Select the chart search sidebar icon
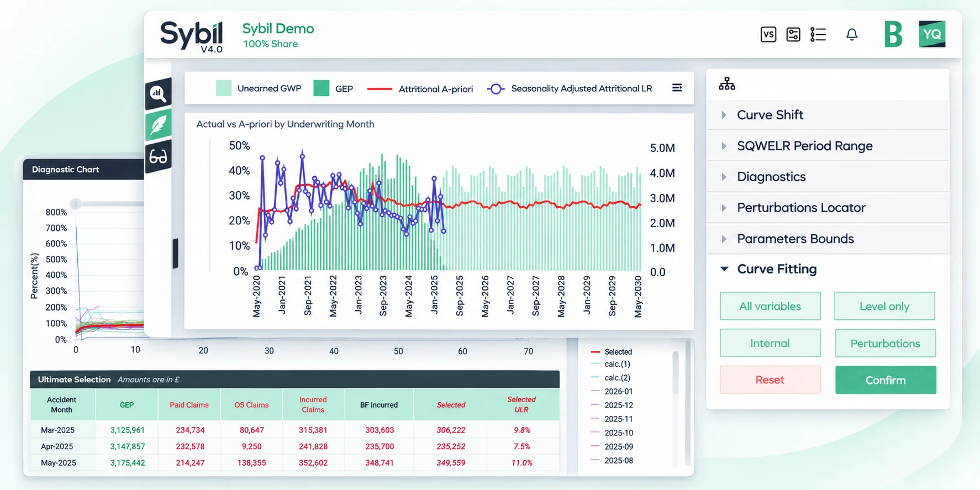The width and height of the screenshot is (980, 490). pyautogui.click(x=158, y=94)
